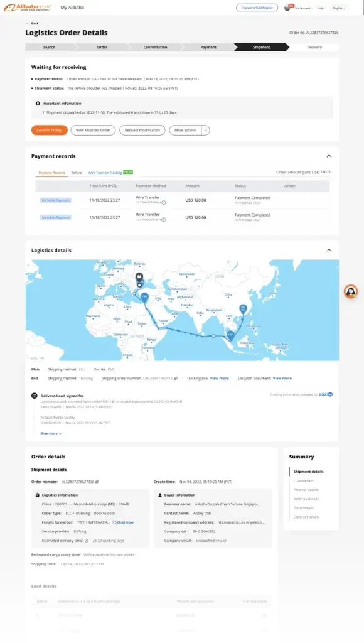Collapse the Payment records section

pos(329,156)
